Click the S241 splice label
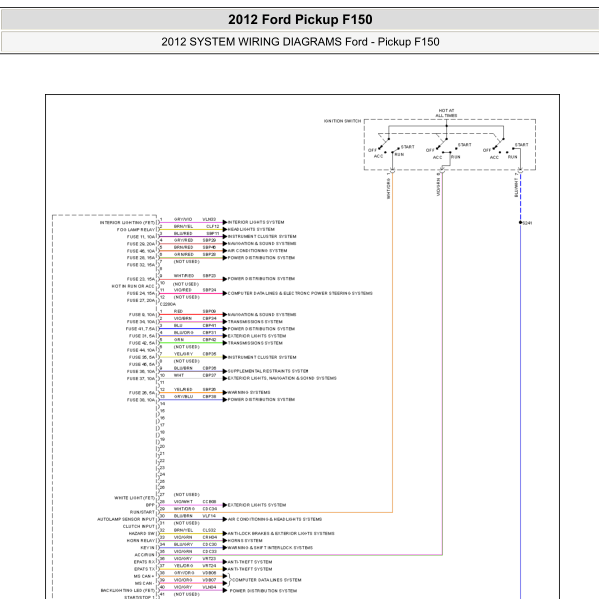 pos(527,223)
